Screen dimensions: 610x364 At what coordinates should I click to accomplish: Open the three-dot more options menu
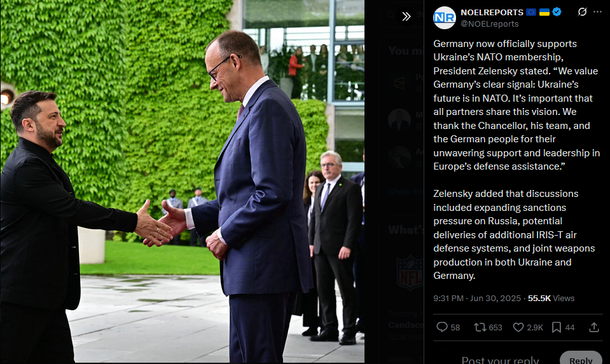pos(597,12)
